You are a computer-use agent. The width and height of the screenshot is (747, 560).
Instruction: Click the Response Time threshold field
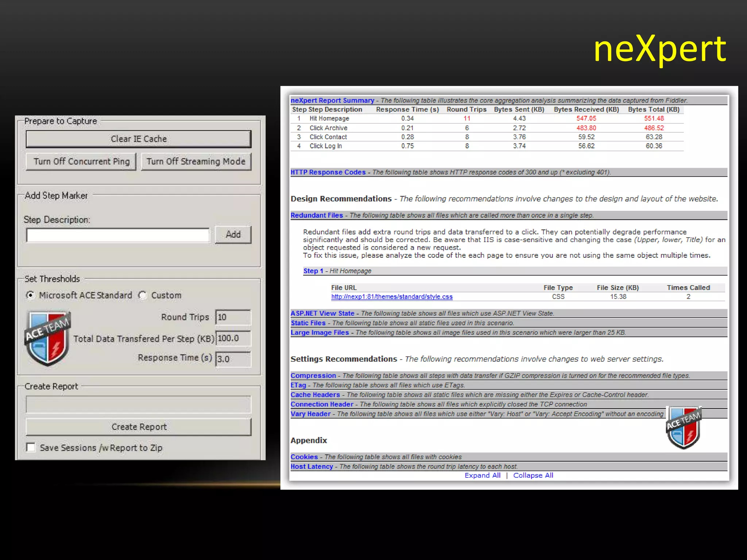[233, 359]
